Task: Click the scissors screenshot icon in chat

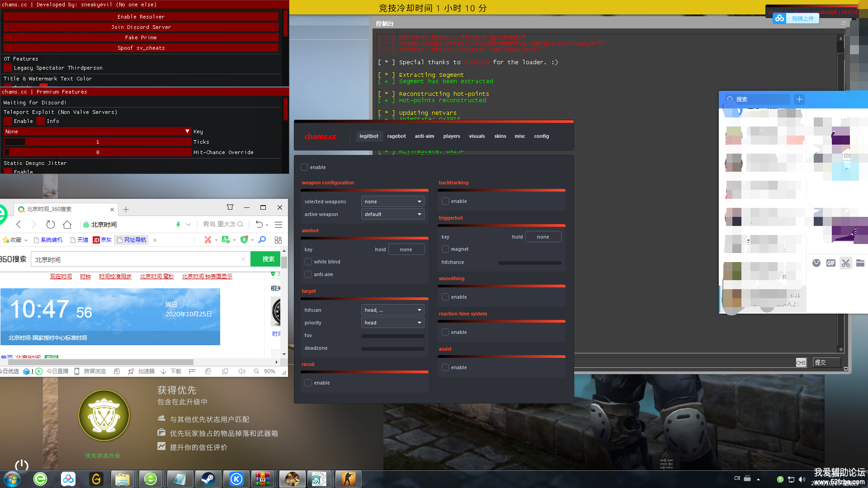Action: [x=845, y=263]
